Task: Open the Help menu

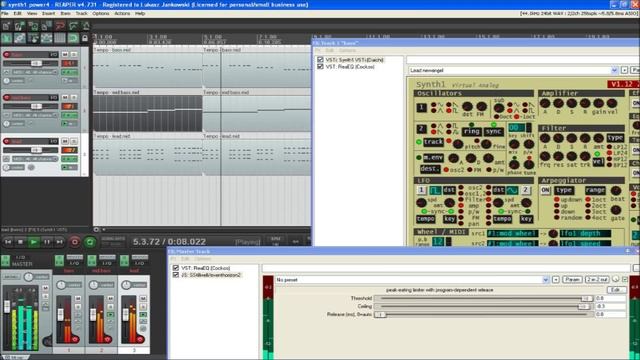Action: (140, 13)
